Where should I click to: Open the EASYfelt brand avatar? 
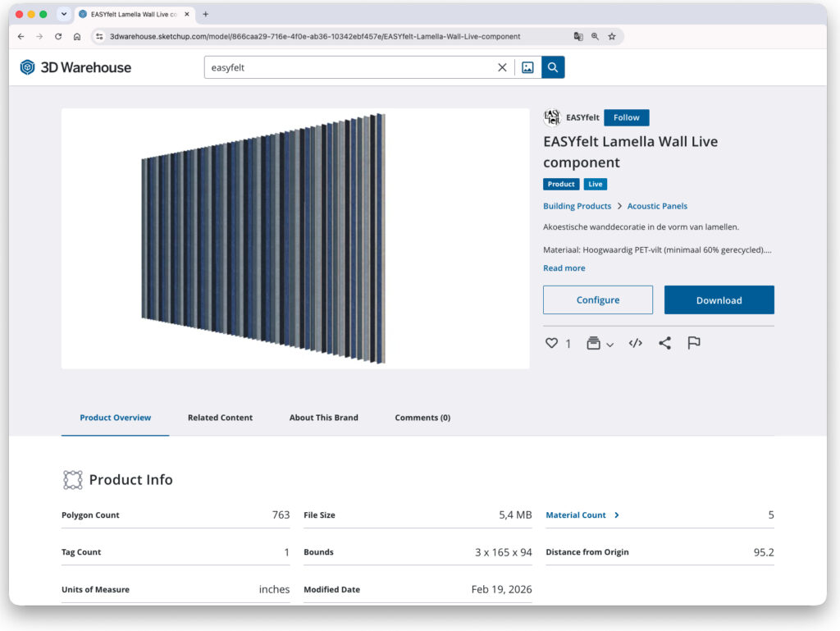pyautogui.click(x=552, y=117)
